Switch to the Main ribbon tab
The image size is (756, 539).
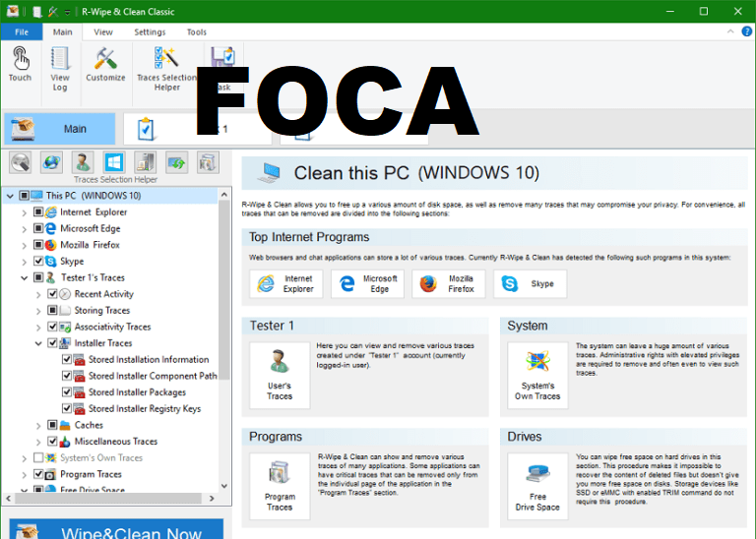(x=63, y=31)
